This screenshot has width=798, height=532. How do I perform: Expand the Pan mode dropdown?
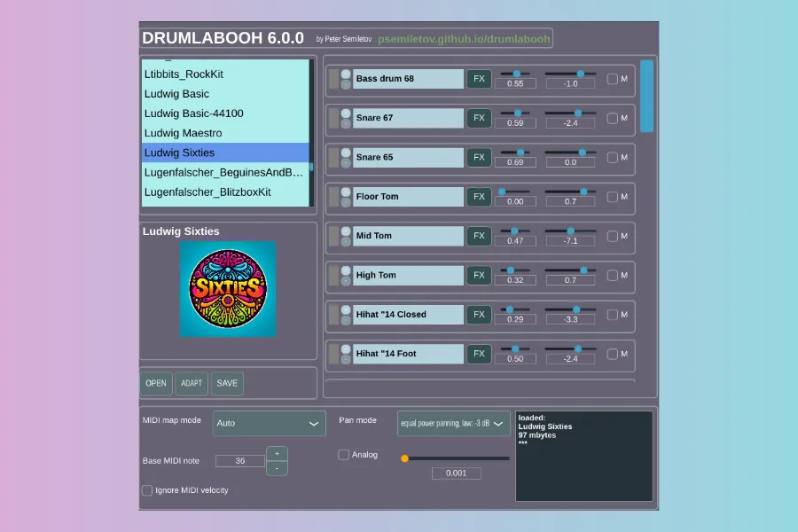point(453,424)
